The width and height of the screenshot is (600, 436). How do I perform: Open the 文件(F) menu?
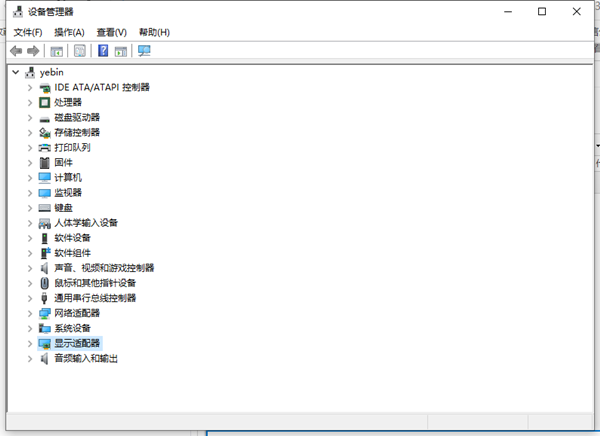(28, 32)
